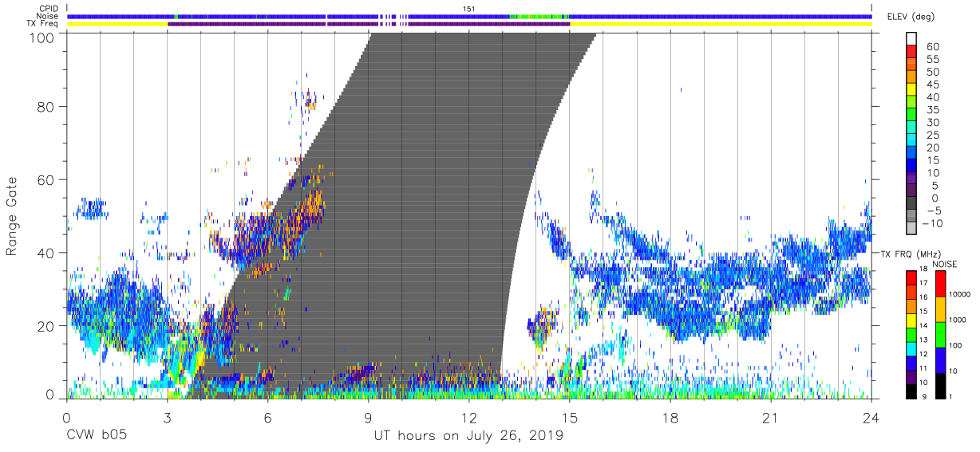
Task: Pick the white top segment of ELEV colorbar
Action: click(912, 39)
